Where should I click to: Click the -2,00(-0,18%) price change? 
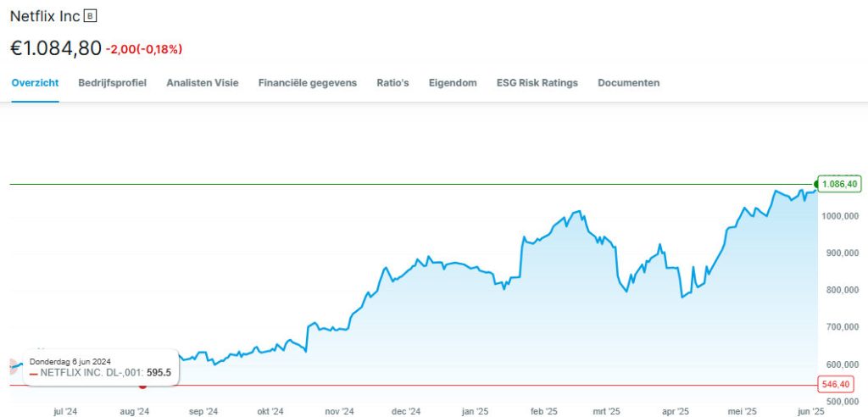(144, 49)
